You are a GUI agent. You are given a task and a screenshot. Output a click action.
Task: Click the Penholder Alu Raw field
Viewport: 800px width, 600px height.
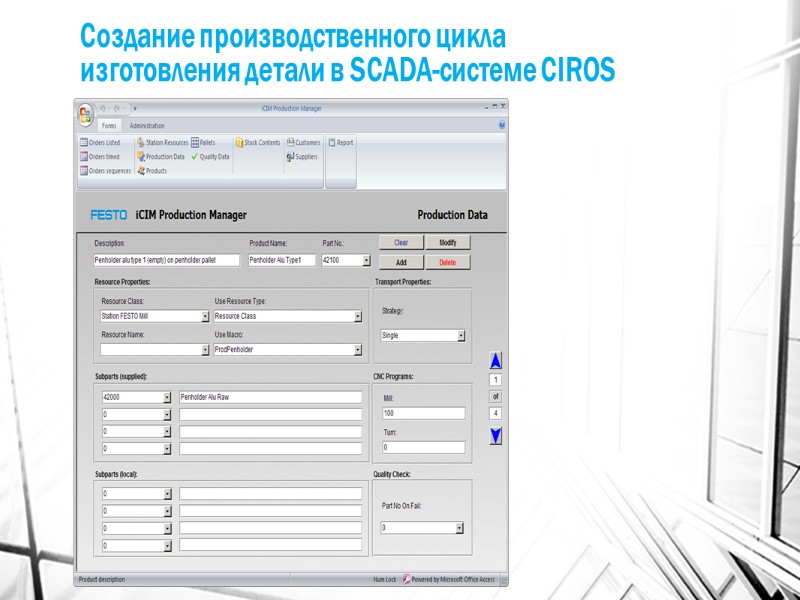tap(270, 397)
